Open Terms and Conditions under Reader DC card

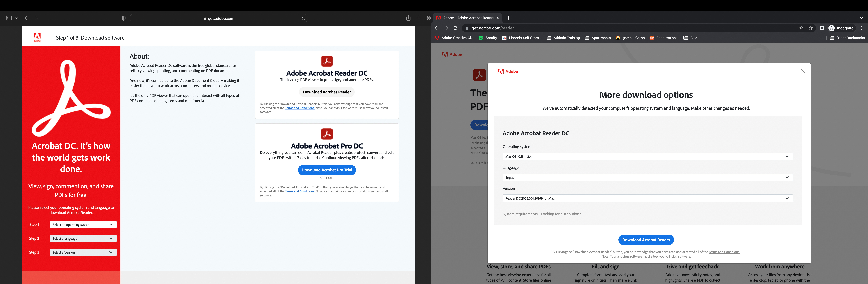(300, 108)
